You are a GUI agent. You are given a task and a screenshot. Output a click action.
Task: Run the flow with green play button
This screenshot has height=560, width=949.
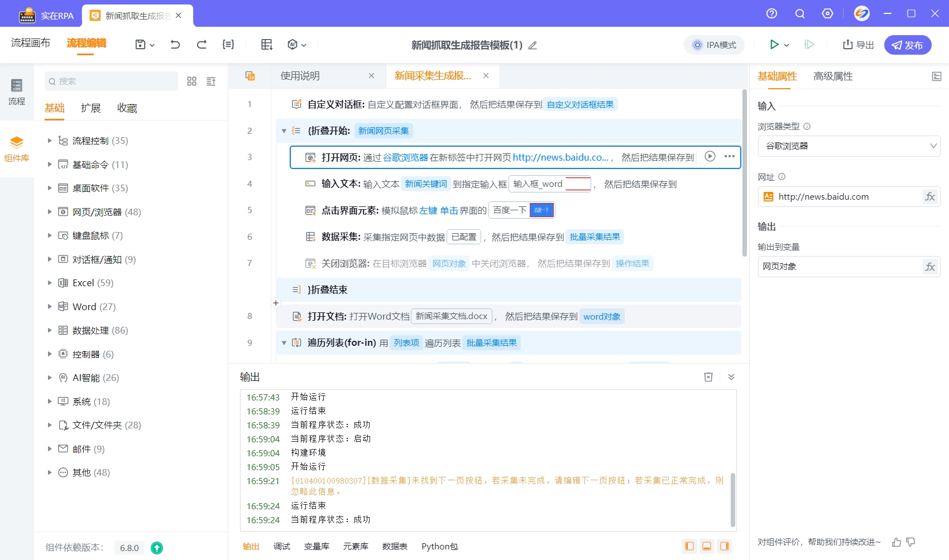[x=774, y=45]
